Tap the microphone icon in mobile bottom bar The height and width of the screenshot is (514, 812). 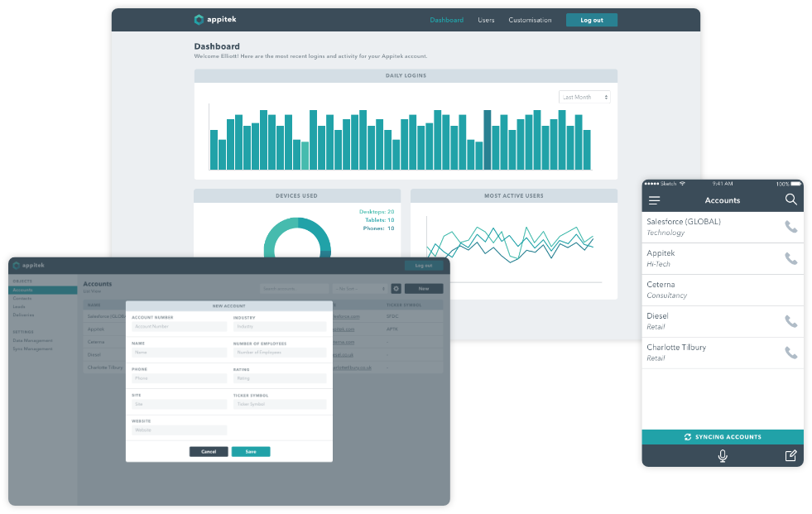point(723,455)
